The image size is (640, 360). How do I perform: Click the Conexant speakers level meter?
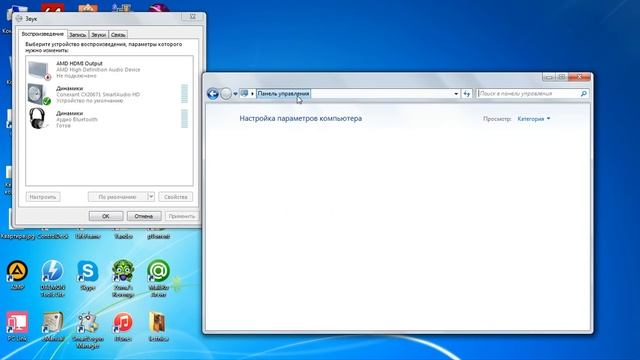tap(184, 94)
